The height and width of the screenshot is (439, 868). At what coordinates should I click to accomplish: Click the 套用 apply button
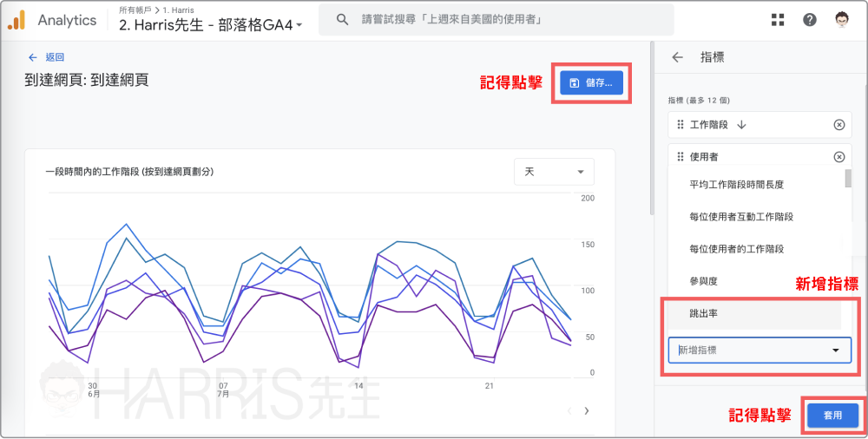pos(832,416)
